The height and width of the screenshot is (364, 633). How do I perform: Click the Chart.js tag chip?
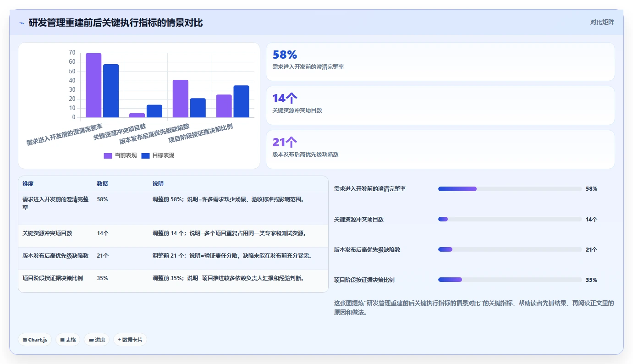point(35,340)
